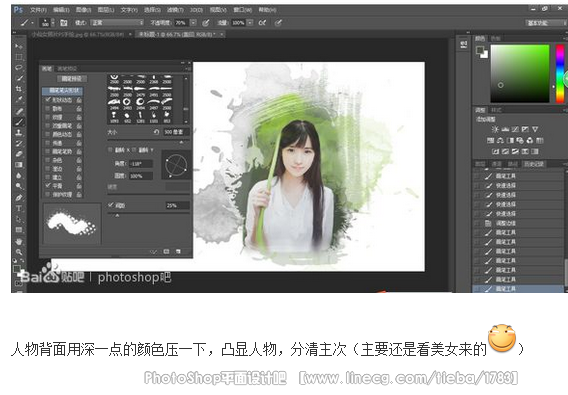Click the 画笔预设 Brush Presets button
The image size is (568, 395).
click(72, 78)
